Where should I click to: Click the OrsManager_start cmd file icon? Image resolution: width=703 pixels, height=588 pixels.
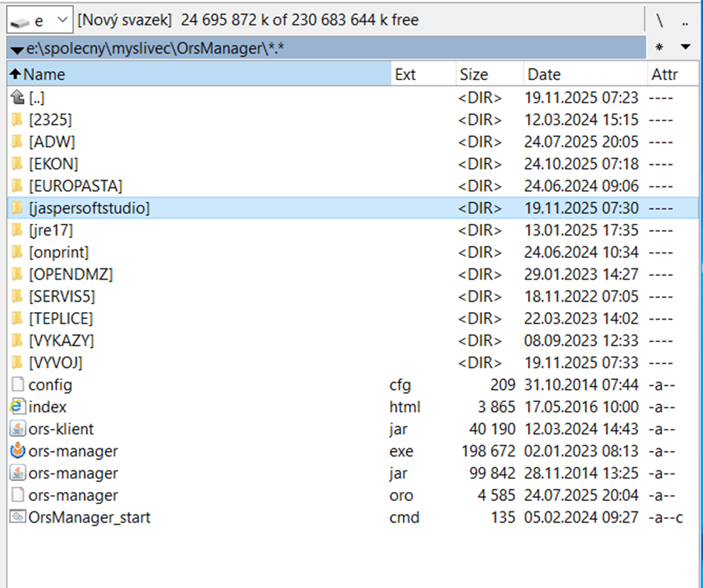[18, 517]
